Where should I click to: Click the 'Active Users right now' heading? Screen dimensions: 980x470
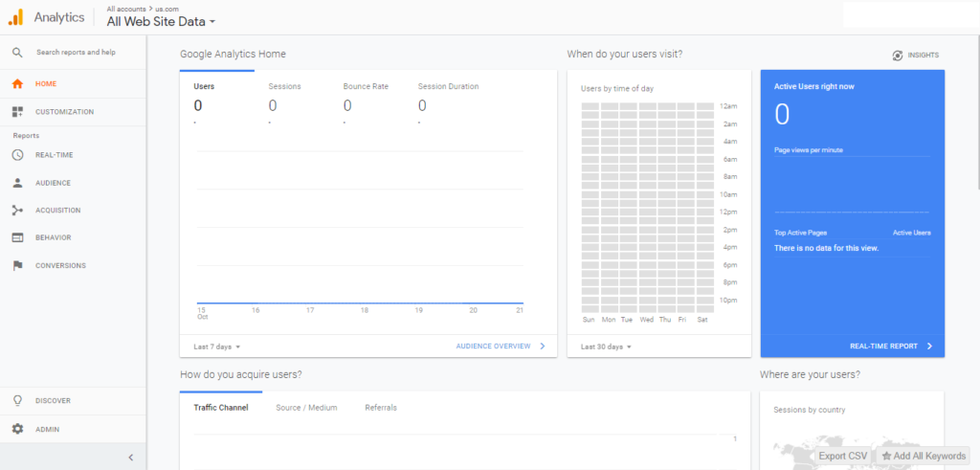813,87
